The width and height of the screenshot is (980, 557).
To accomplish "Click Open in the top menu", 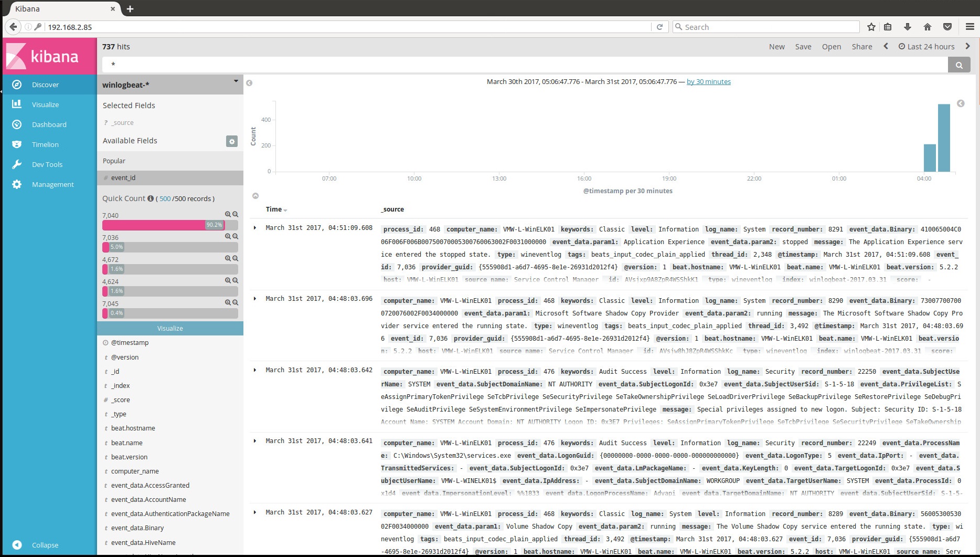I will click(832, 47).
